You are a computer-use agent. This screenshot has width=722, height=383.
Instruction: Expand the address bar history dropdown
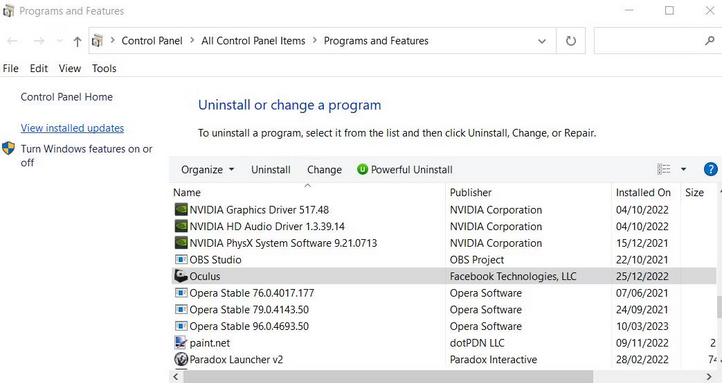click(542, 41)
